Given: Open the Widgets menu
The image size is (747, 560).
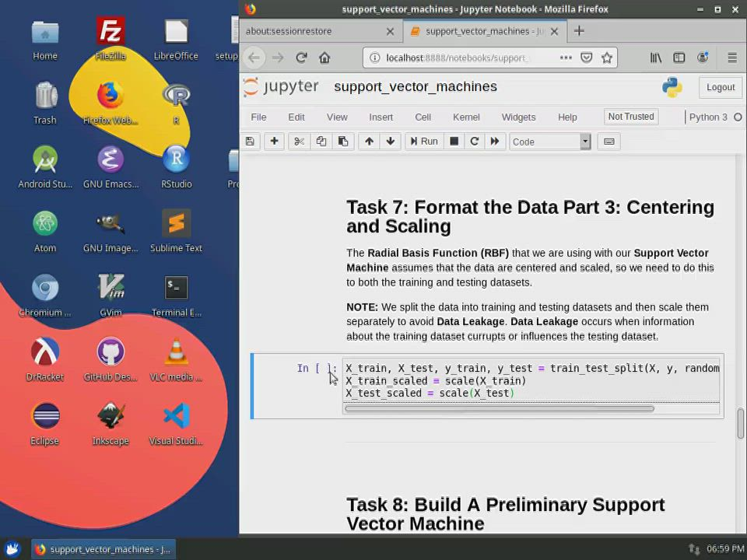Looking at the screenshot, I should tap(518, 117).
